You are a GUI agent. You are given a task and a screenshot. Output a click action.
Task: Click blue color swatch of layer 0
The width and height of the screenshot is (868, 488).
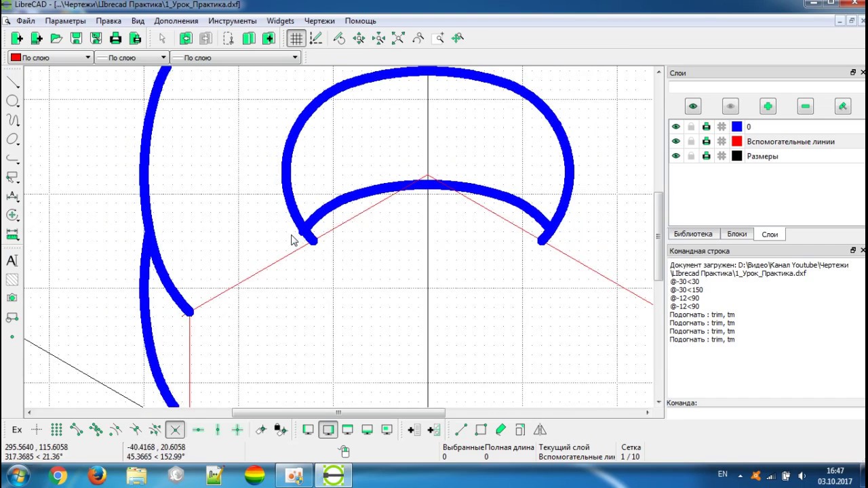[x=737, y=127]
